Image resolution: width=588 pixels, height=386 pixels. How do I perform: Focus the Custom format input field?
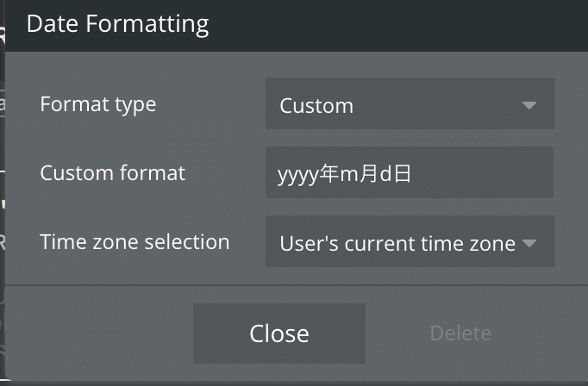click(x=410, y=172)
